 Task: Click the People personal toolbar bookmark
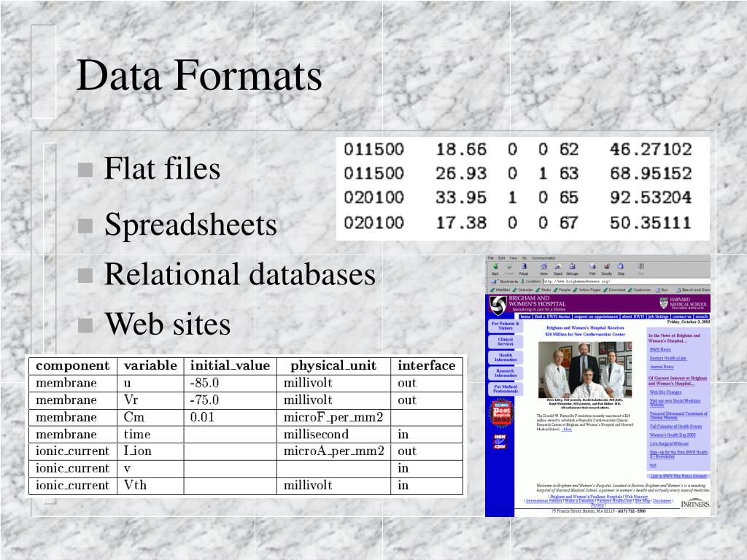click(561, 289)
